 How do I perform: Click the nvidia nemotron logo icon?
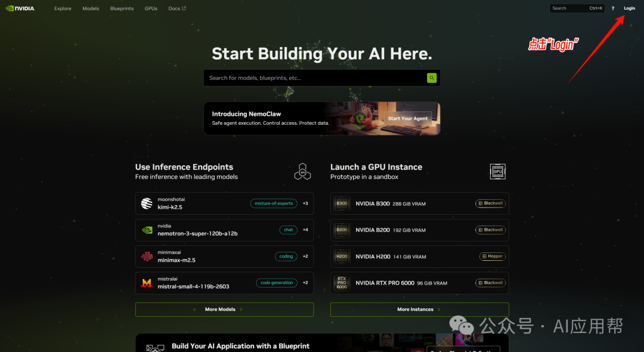147,230
